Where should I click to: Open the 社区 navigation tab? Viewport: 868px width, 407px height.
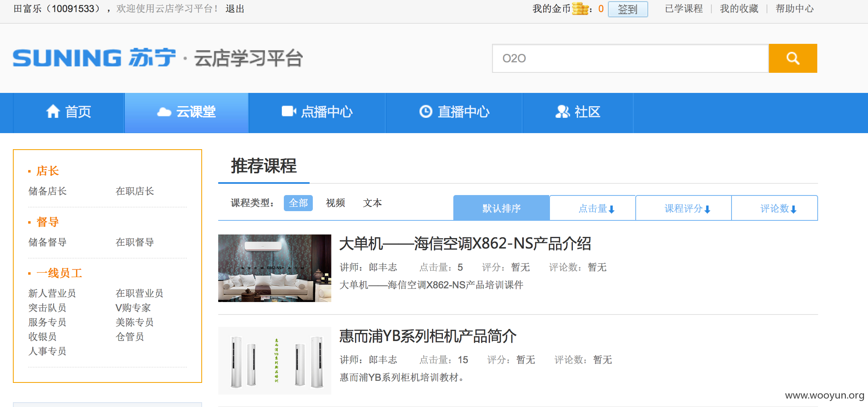click(578, 113)
